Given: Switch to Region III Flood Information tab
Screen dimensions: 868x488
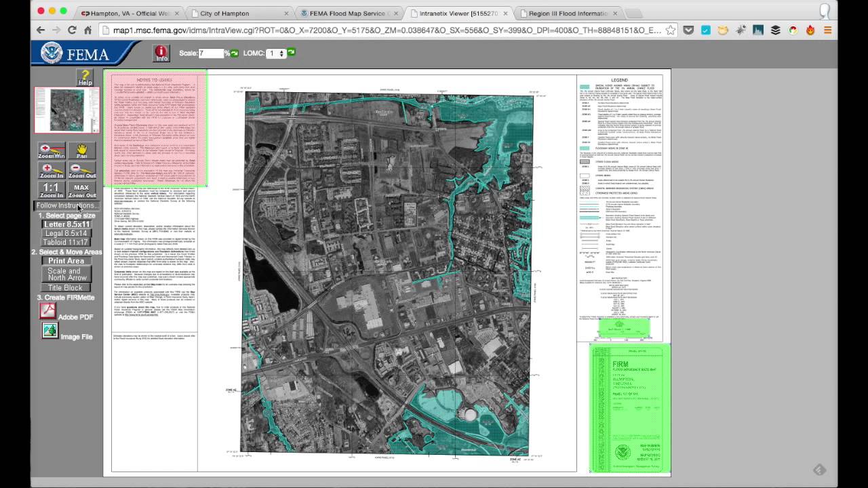Looking at the screenshot, I should [x=567, y=13].
